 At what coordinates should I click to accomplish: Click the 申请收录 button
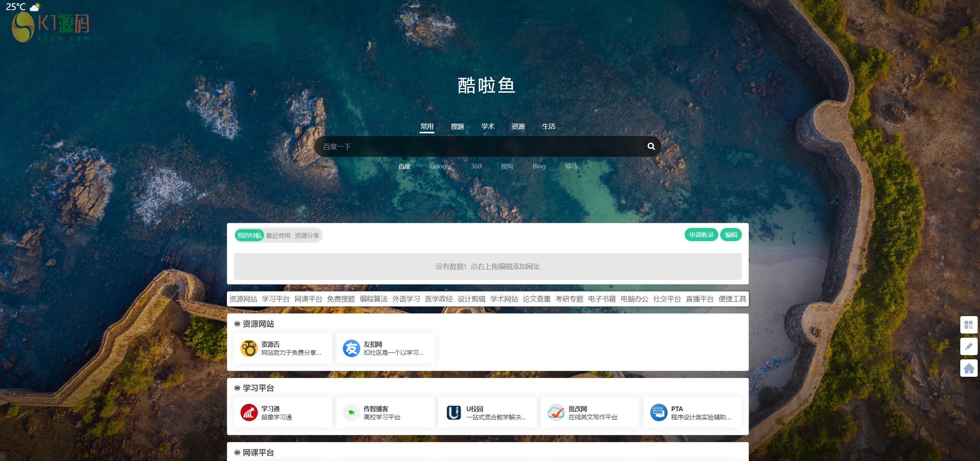(701, 235)
